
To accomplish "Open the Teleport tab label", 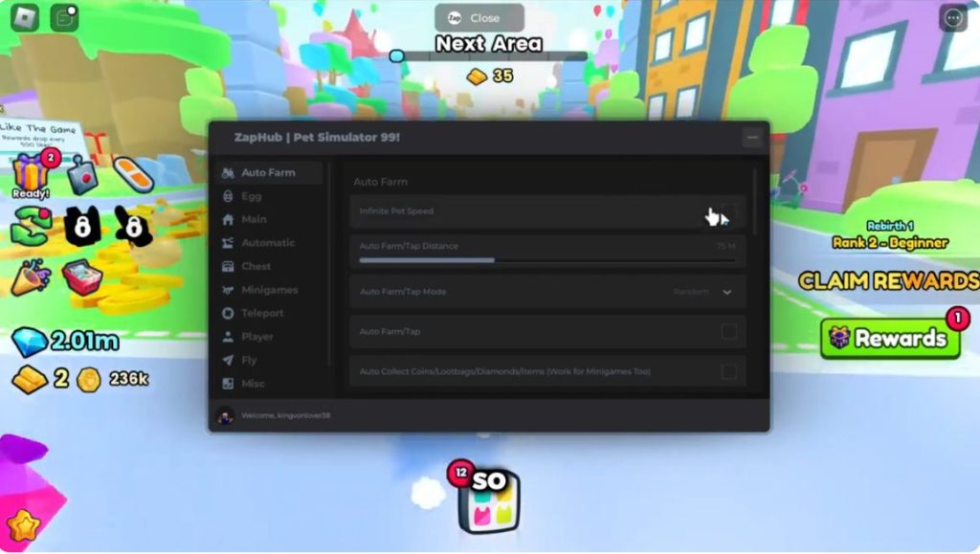I will [x=262, y=313].
